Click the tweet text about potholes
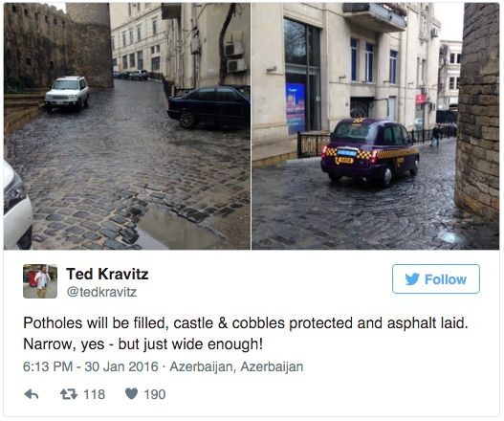 coord(245,334)
